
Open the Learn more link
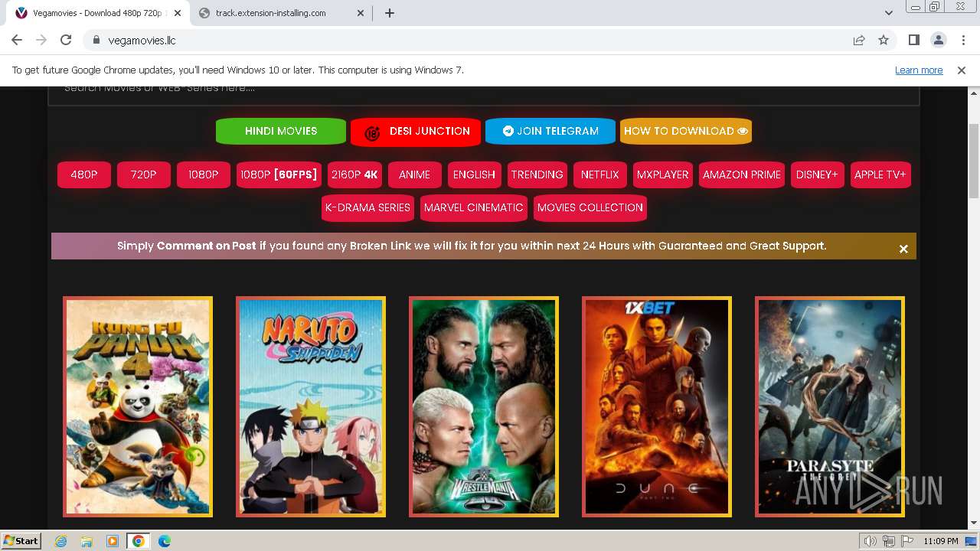[919, 70]
